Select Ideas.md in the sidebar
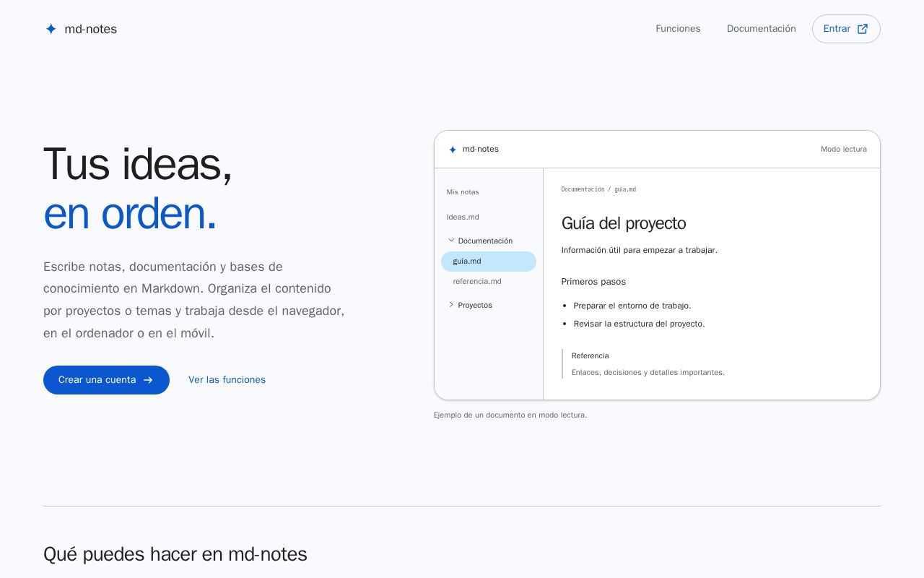Viewport: 924px width, 578px height. (x=463, y=217)
